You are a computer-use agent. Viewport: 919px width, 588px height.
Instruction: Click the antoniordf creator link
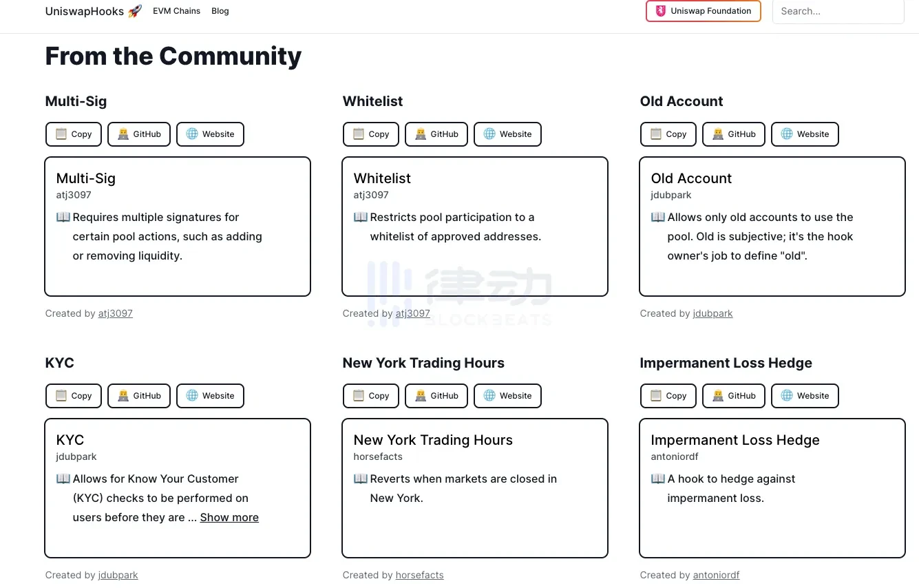point(716,575)
